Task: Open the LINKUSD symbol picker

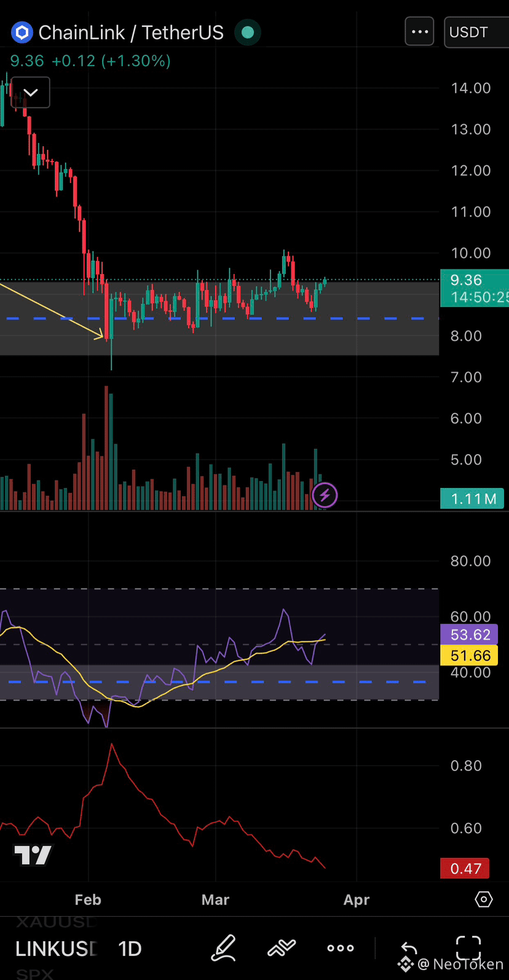Action: [56, 949]
